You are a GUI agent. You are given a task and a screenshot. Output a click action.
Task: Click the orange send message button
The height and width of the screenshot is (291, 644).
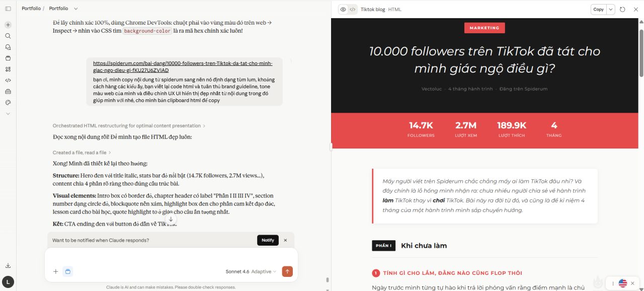(287, 271)
